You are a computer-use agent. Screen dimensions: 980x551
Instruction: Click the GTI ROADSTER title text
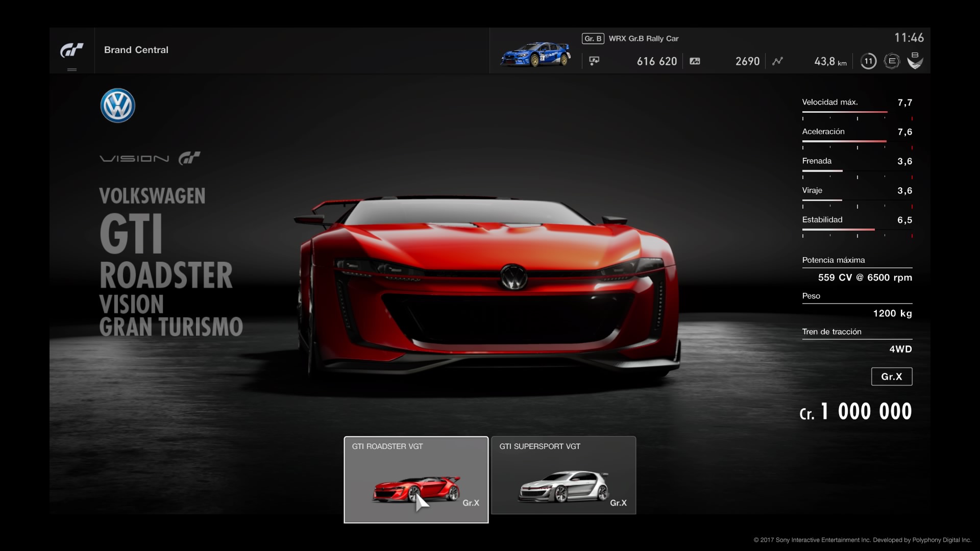pyautogui.click(x=166, y=252)
